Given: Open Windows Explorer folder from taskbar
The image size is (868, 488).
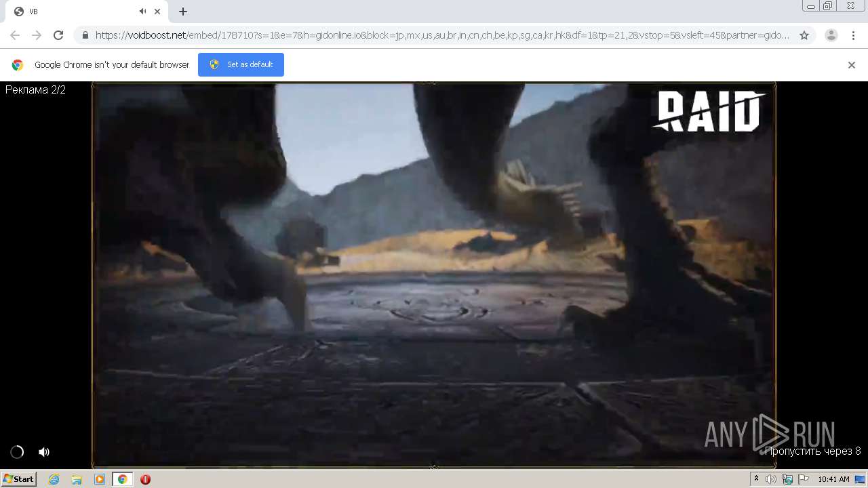Looking at the screenshot, I should (77, 479).
